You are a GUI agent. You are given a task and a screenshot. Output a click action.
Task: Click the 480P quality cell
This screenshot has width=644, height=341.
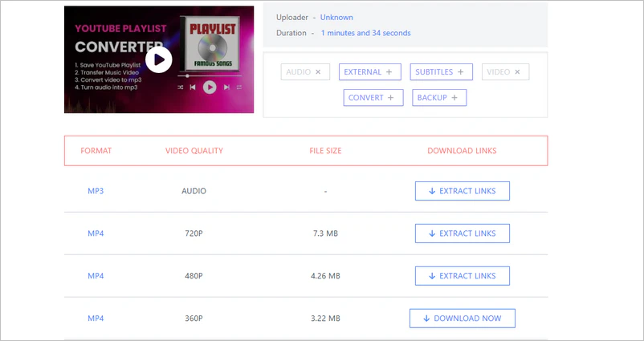[x=194, y=276]
